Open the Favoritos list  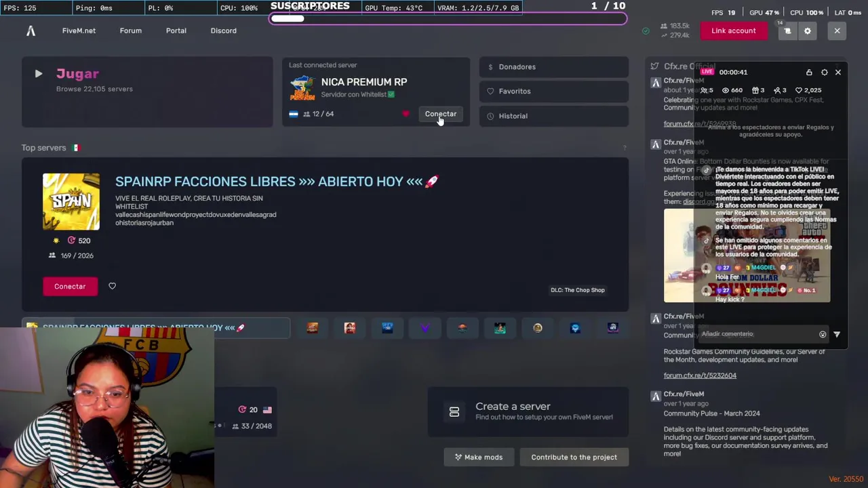coord(554,91)
